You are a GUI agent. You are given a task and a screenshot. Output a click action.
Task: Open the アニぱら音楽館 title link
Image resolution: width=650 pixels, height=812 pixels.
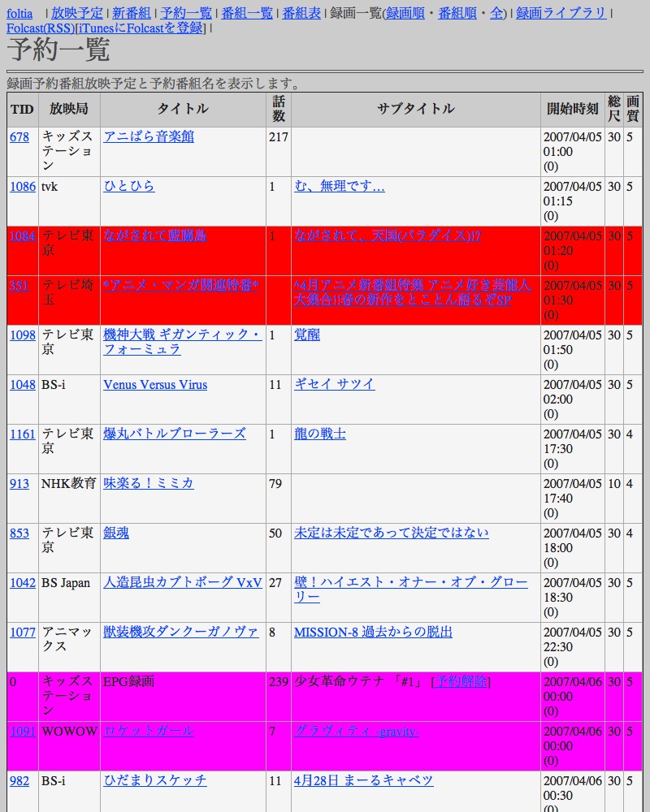pos(149,137)
